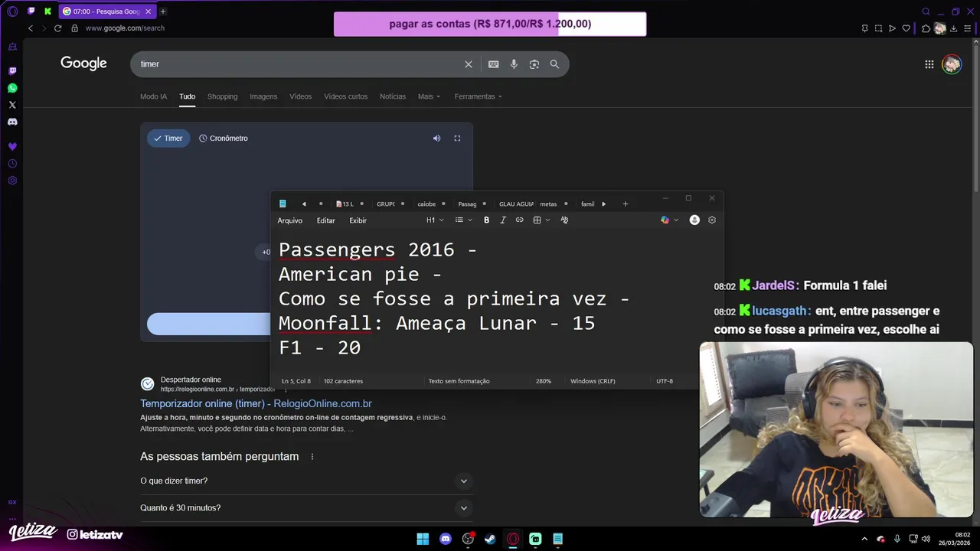Switch to the caiobe tab in Notepad

click(426, 204)
